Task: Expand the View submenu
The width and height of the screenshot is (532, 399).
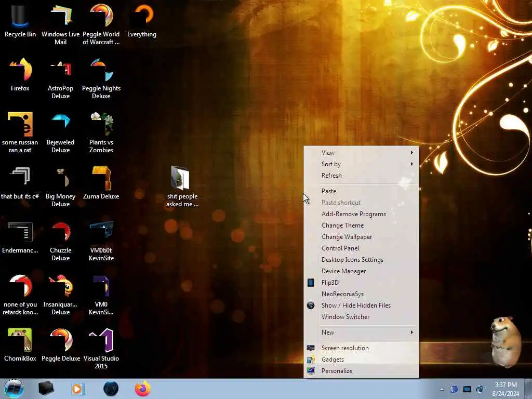Action: pos(362,153)
